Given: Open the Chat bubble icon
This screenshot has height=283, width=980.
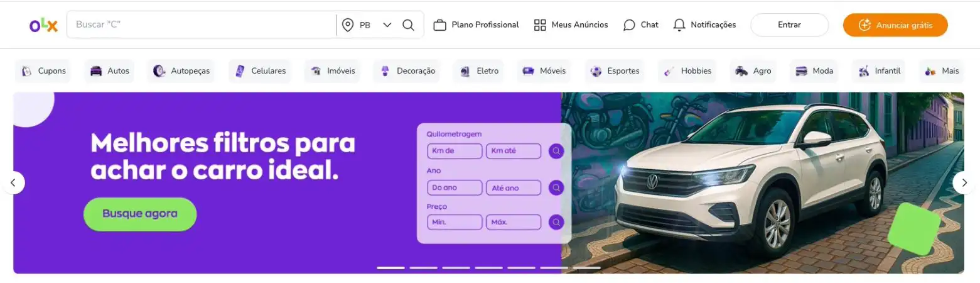Looking at the screenshot, I should (x=629, y=25).
